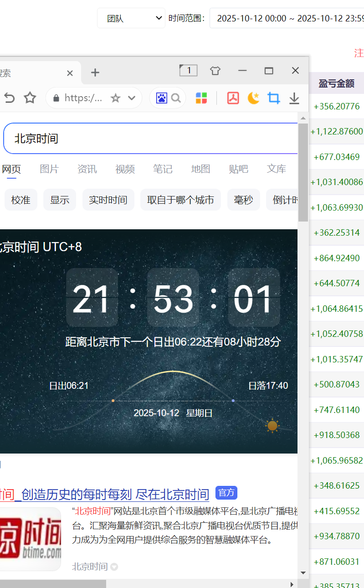Click the blue screenshot crop icon

(x=273, y=98)
